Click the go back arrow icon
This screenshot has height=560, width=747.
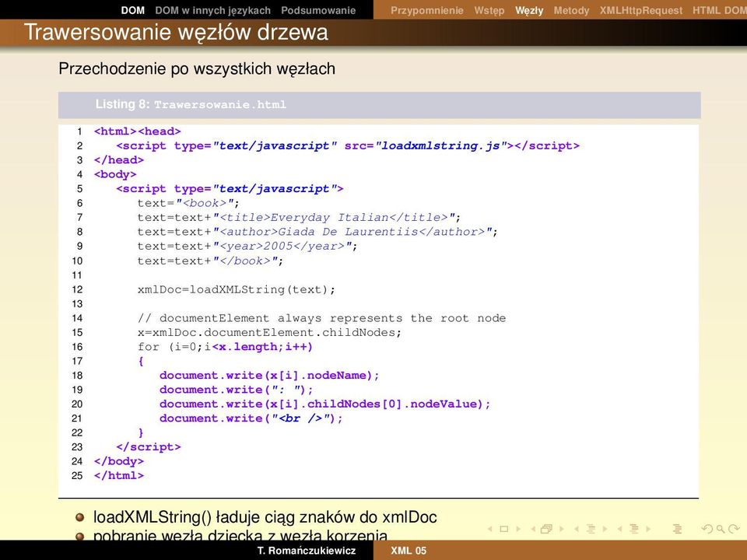click(x=707, y=529)
